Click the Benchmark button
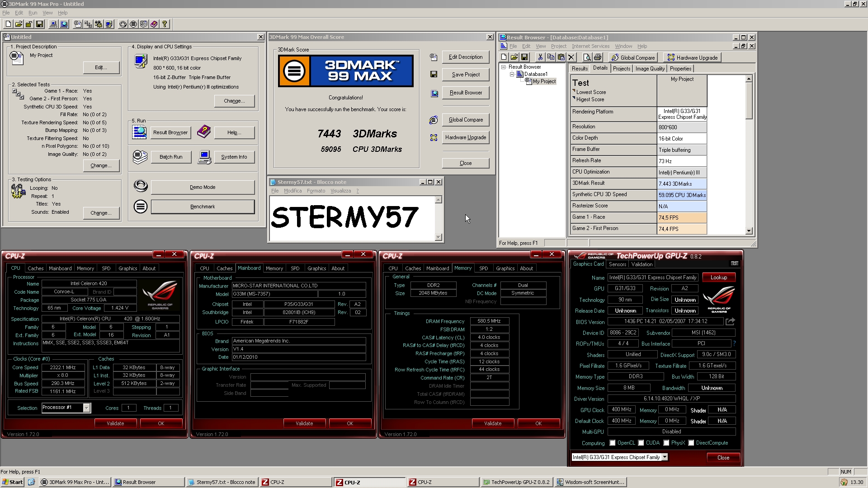 point(203,206)
